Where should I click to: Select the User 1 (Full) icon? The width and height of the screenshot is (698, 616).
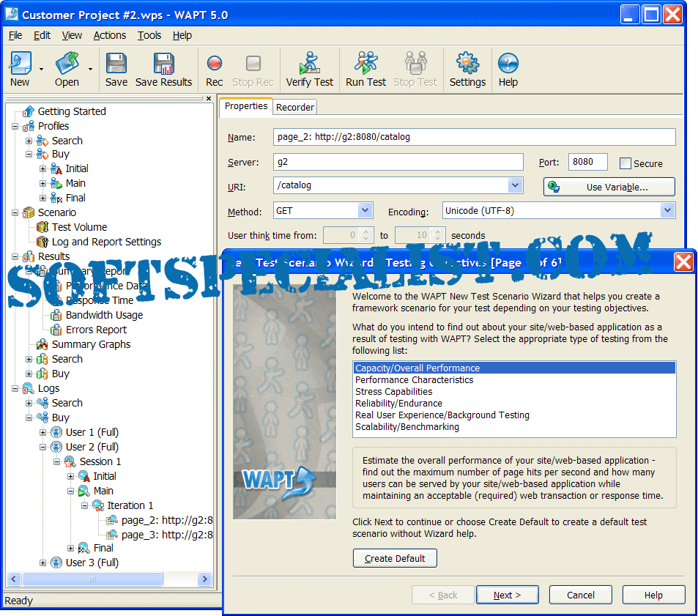click(56, 432)
